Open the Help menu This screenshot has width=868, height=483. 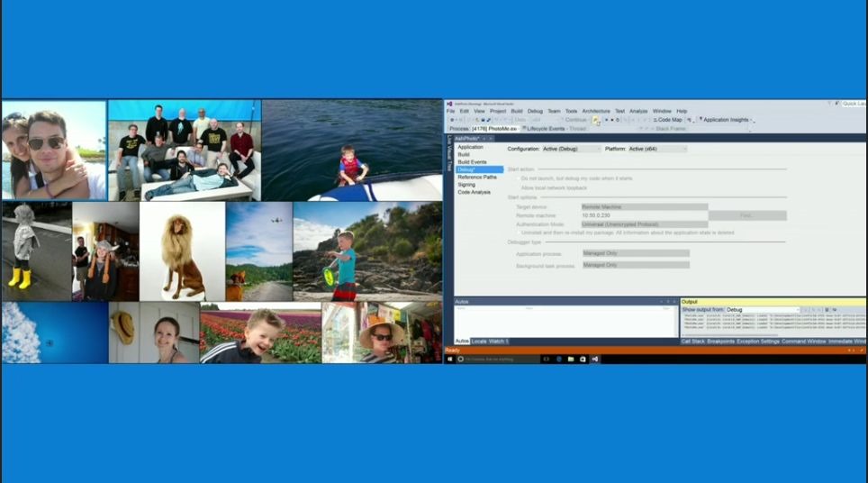682,112
